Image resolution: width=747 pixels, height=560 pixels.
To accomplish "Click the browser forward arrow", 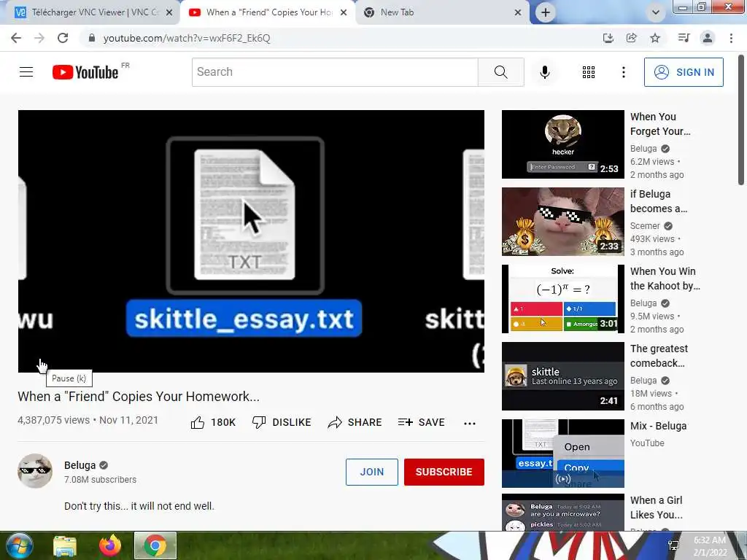I will [x=39, y=38].
